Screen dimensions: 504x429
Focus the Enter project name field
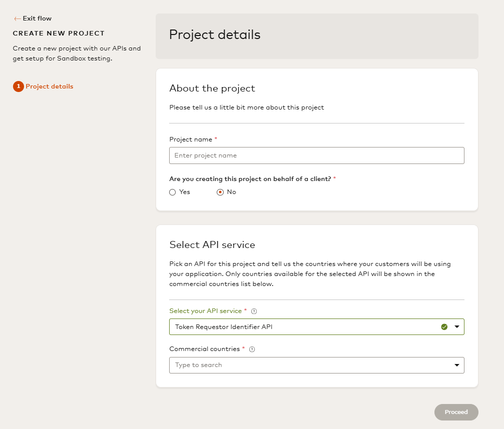[x=316, y=155]
